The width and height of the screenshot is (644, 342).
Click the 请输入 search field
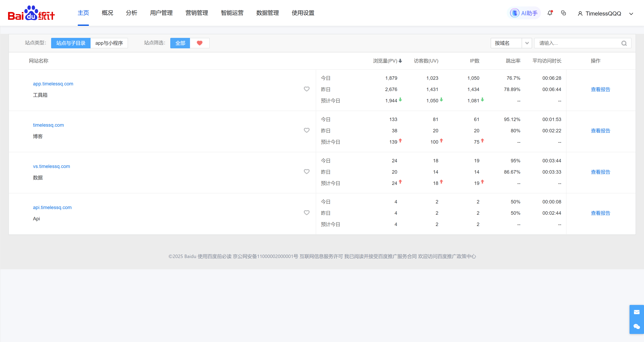tap(578, 43)
